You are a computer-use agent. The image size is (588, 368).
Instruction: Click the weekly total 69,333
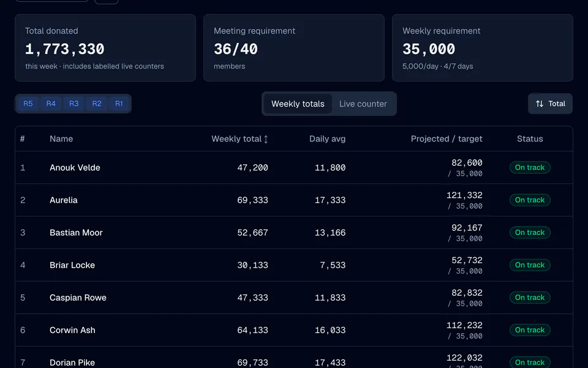(x=253, y=200)
